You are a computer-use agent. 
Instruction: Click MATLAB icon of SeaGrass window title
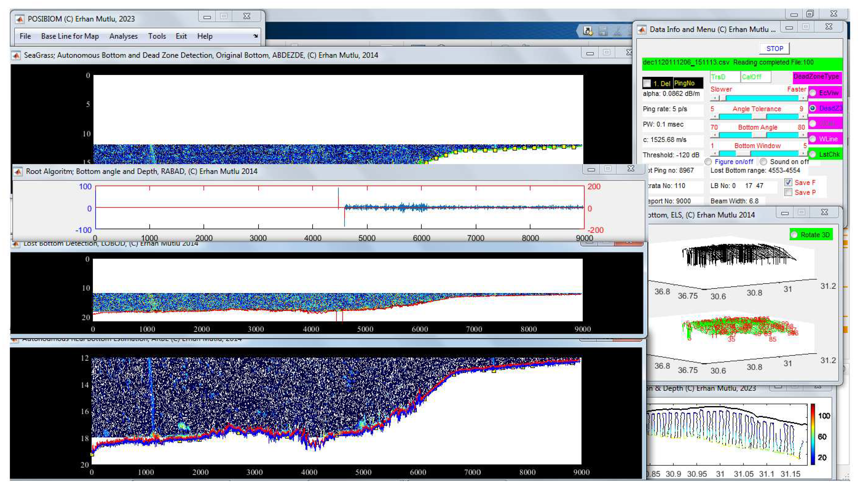click(x=16, y=56)
